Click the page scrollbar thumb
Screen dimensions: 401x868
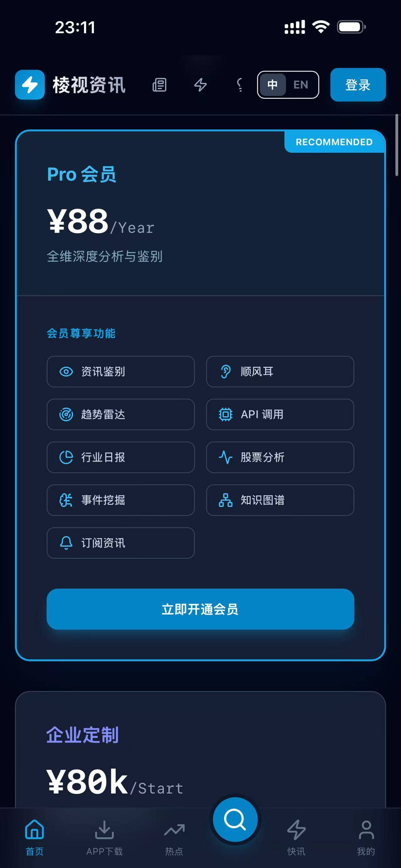pos(397,145)
